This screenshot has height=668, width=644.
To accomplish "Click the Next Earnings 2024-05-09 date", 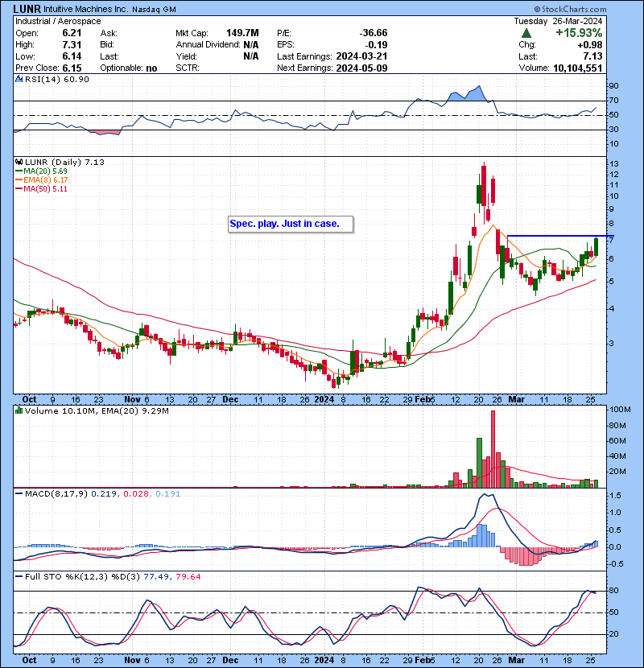I will 361,68.
